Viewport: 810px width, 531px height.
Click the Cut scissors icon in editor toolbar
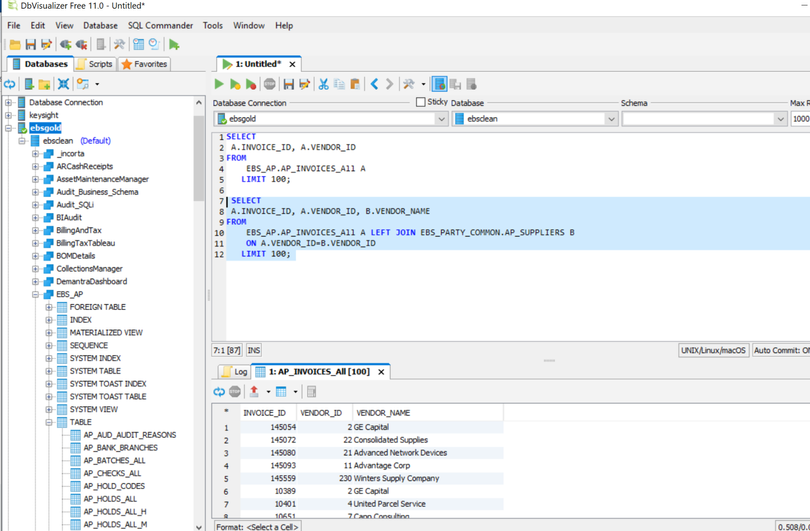pyautogui.click(x=323, y=85)
